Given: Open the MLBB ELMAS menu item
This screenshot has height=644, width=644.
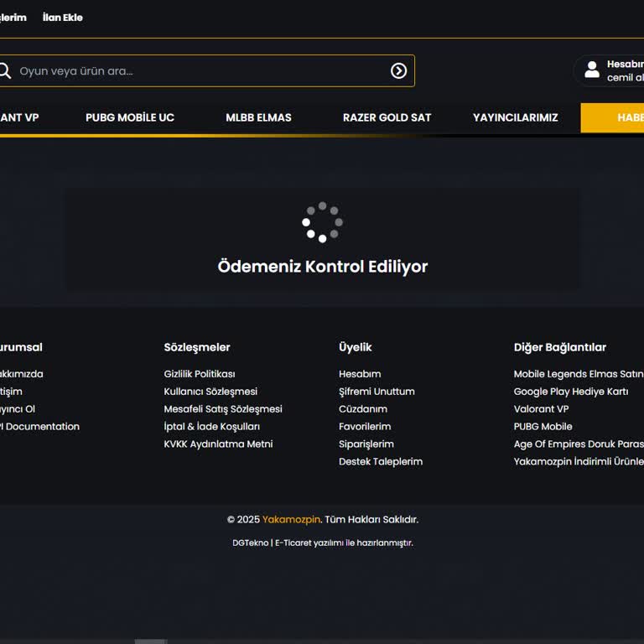Looking at the screenshot, I should 258,117.
